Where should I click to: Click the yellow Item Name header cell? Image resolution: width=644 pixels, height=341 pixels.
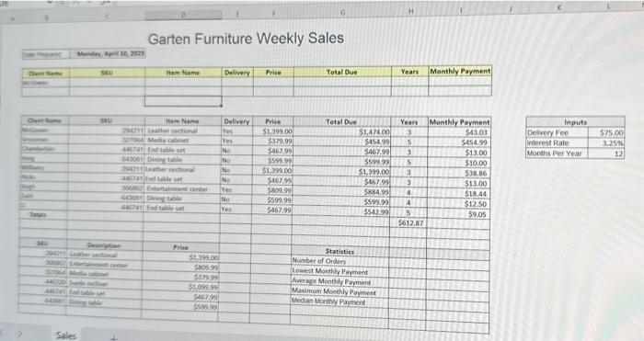tap(183, 73)
